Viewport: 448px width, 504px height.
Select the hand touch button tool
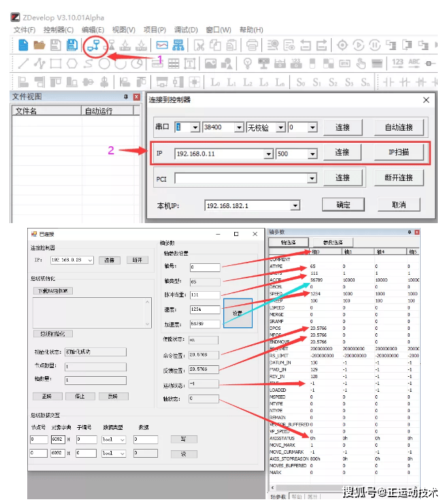361,63
